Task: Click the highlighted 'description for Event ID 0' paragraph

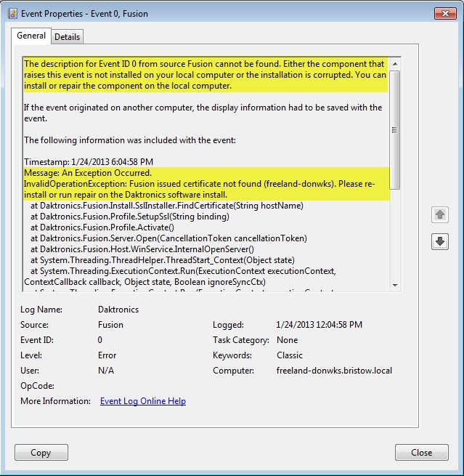Action: 205,75
